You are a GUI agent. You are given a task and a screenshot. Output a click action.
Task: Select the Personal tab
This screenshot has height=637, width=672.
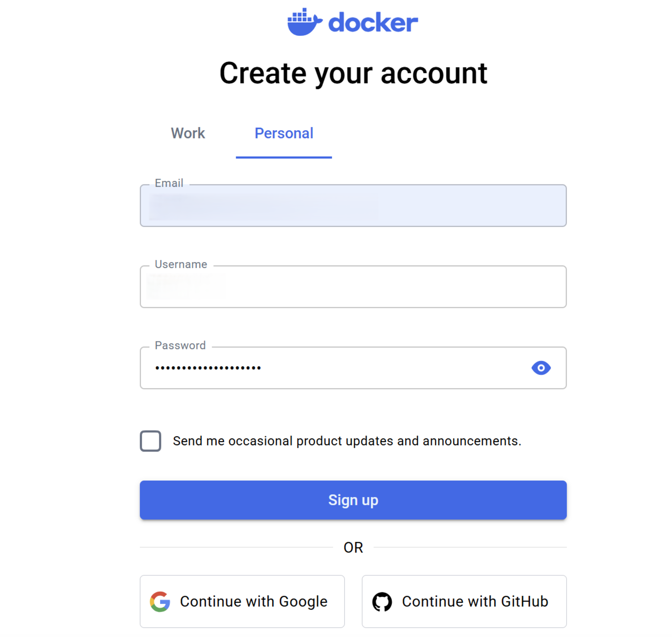click(x=284, y=133)
